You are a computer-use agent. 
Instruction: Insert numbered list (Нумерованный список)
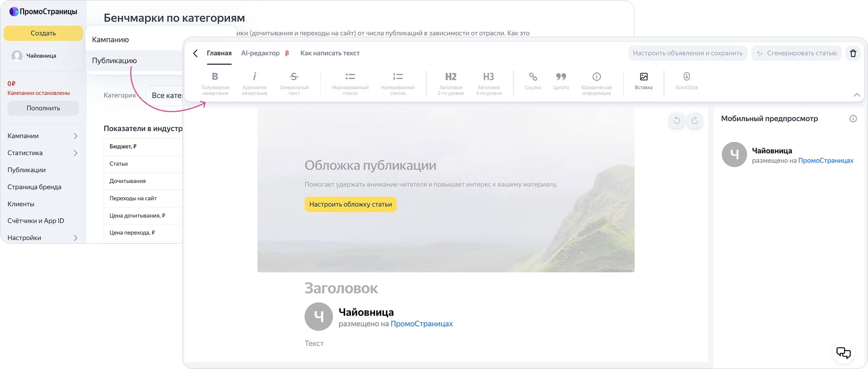398,83
